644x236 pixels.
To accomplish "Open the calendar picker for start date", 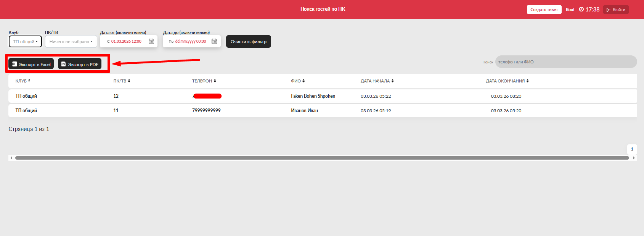I will point(151,41).
